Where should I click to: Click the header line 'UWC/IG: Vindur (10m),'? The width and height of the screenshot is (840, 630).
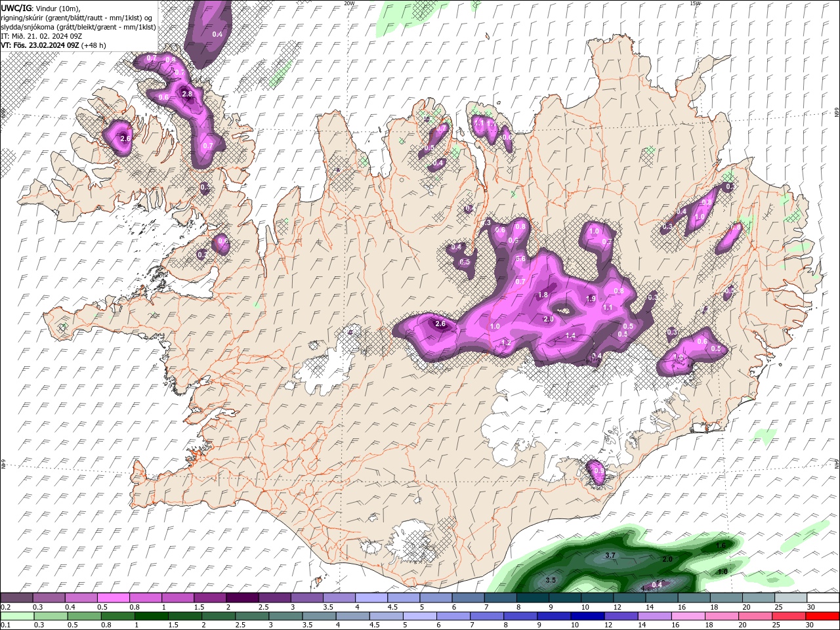tap(40, 8)
